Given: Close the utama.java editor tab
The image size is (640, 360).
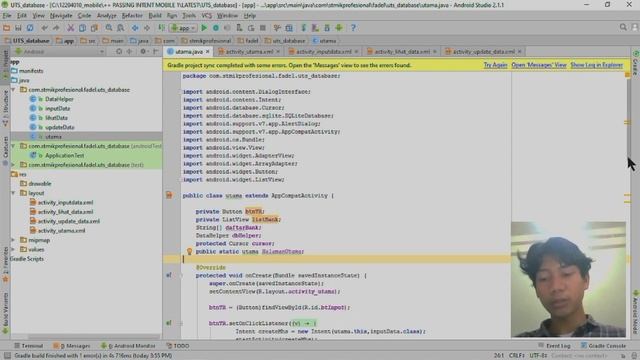Looking at the screenshot, I should point(208,52).
